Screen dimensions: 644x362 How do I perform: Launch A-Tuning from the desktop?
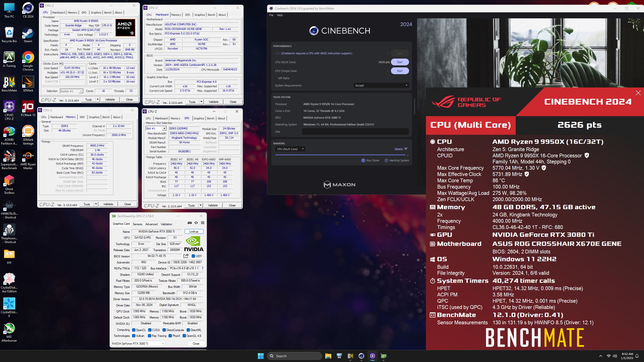(x=9, y=60)
